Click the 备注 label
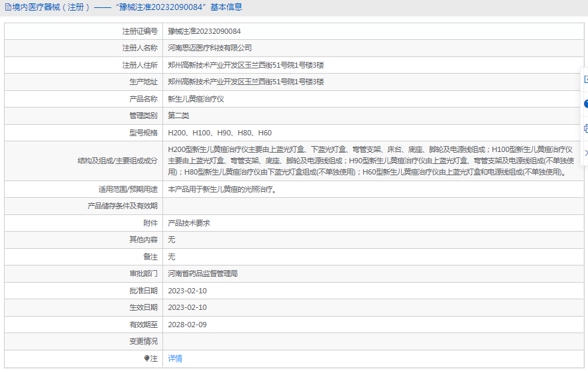Screen dimensions: 588x373 point(150,257)
